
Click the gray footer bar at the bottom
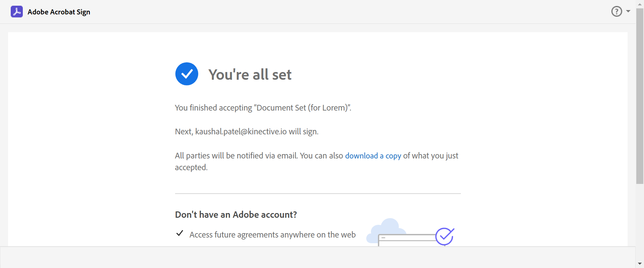pyautogui.click(x=318, y=257)
